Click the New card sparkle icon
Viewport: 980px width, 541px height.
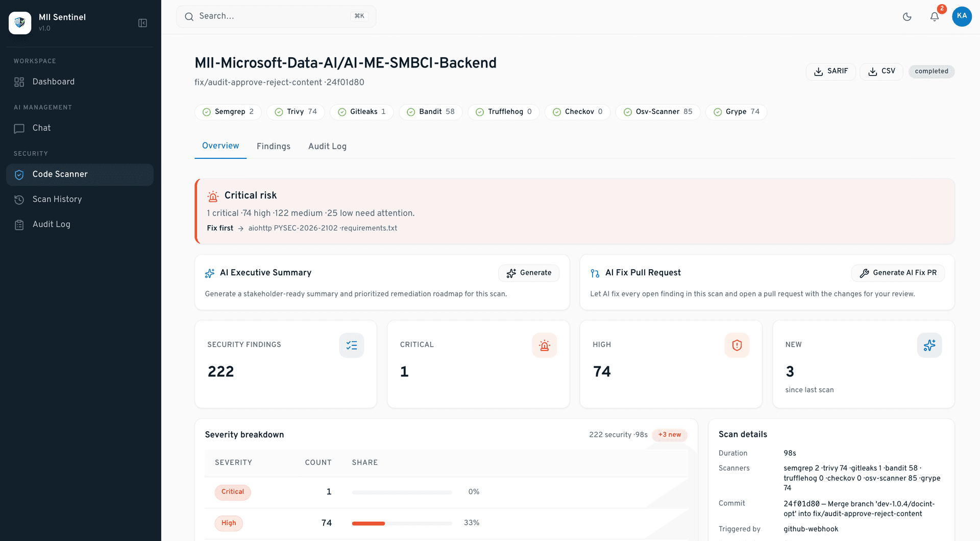929,345
